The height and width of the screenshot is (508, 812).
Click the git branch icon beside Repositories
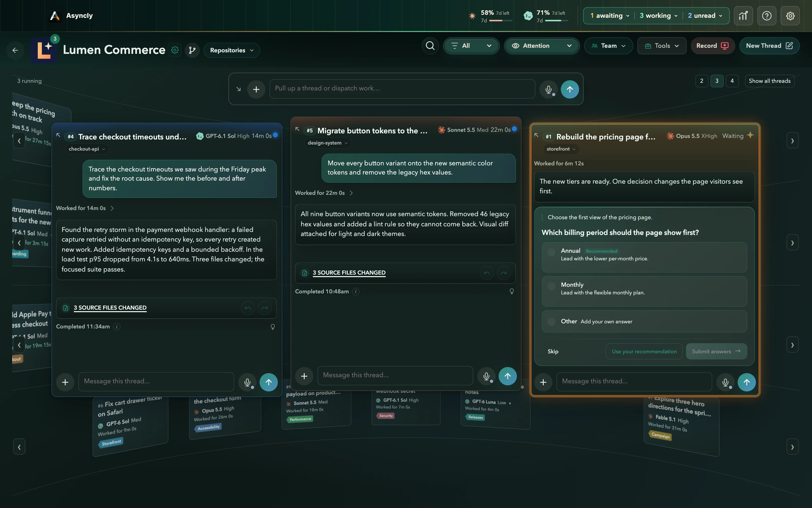click(x=192, y=50)
